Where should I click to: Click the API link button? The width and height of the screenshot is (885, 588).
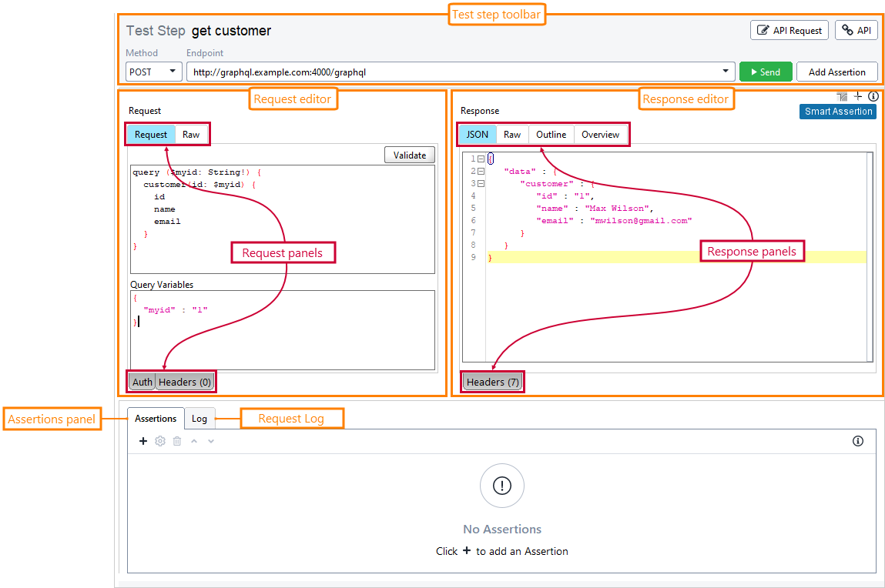[857, 31]
